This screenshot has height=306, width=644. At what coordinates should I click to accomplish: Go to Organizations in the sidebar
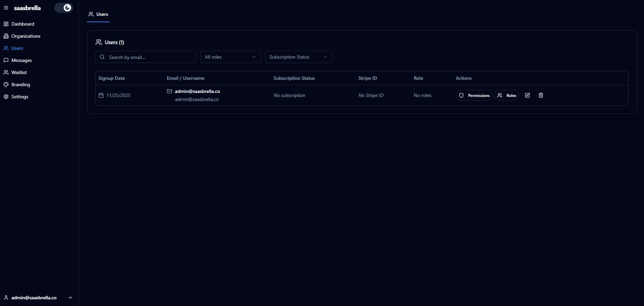[26, 36]
